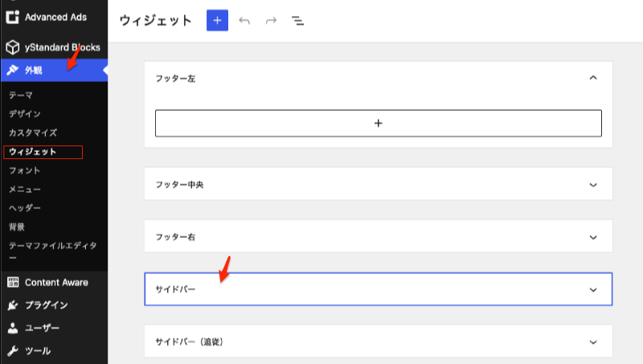This screenshot has height=364, width=643.
Task: Click the プラグイン plug icon
Action: (13, 305)
